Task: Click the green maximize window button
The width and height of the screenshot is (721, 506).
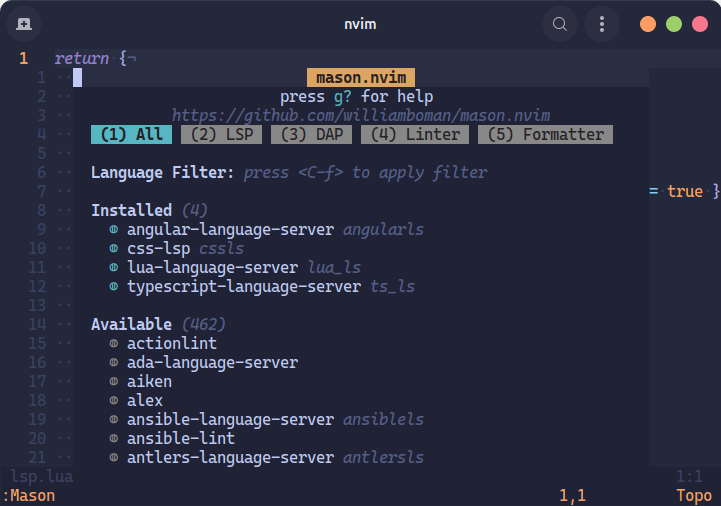Action: [674, 24]
